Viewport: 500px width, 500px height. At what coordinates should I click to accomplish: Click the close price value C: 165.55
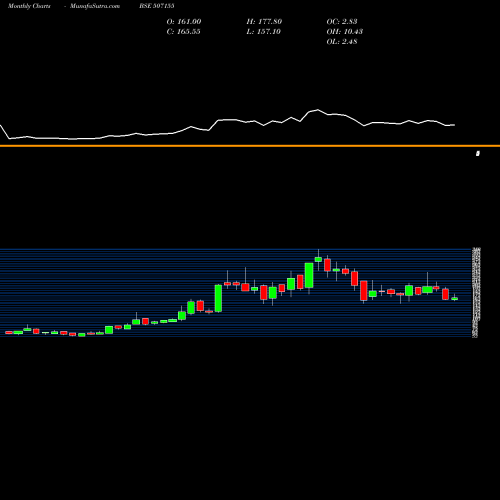(x=184, y=32)
